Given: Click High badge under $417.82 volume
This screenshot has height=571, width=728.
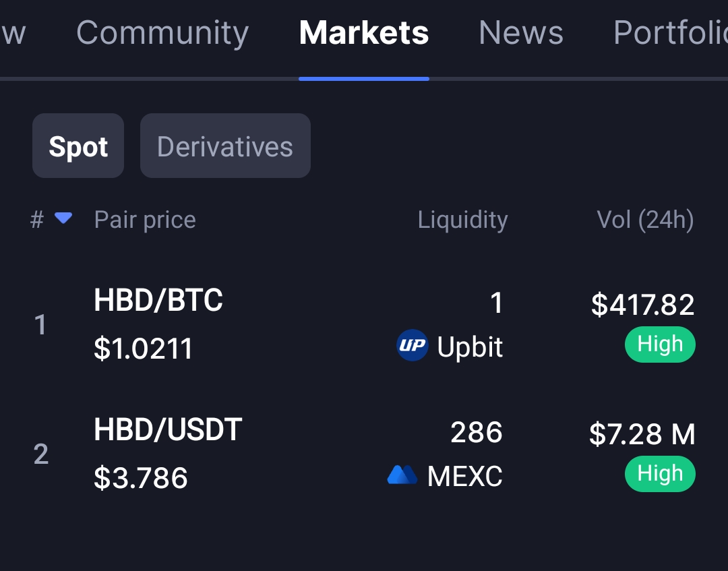Looking at the screenshot, I should [660, 344].
